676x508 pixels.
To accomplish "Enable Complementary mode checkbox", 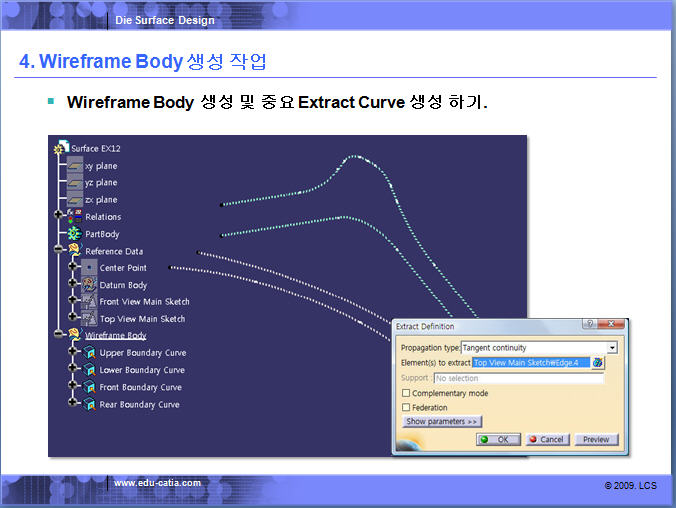I will [x=406, y=393].
